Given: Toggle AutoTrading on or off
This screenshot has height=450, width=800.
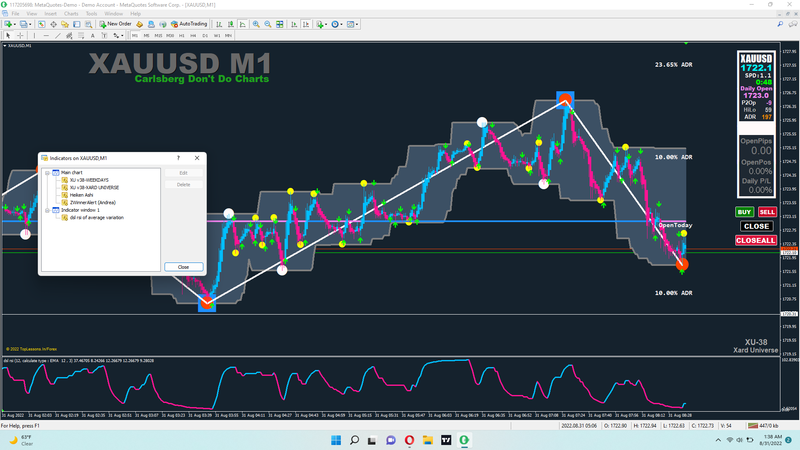Looking at the screenshot, I should click(x=189, y=24).
